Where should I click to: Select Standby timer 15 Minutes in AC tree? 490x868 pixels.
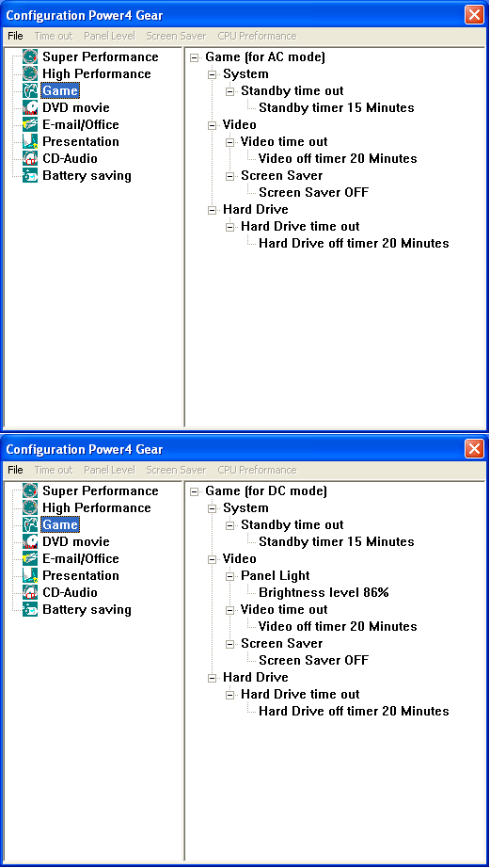point(337,107)
